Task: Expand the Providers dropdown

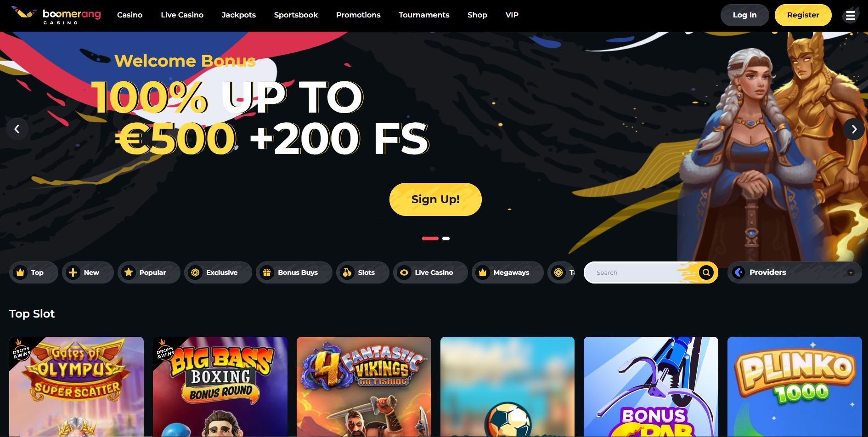Action: click(795, 272)
